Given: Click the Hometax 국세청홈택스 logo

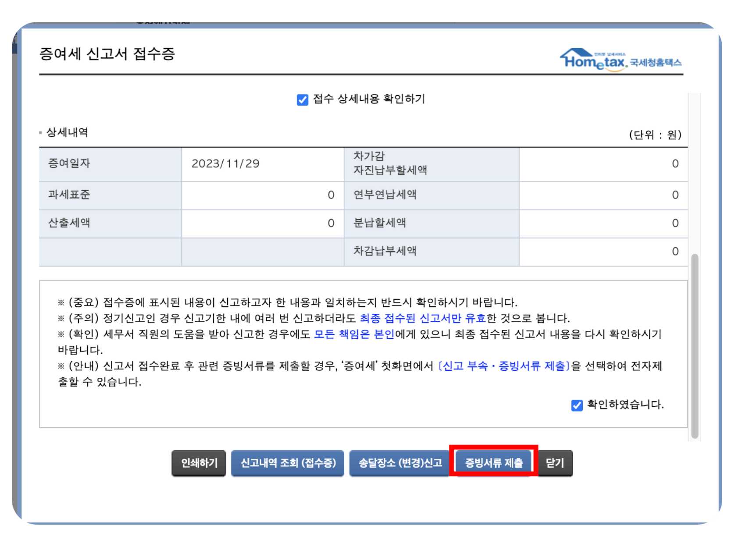Looking at the screenshot, I should [x=621, y=60].
